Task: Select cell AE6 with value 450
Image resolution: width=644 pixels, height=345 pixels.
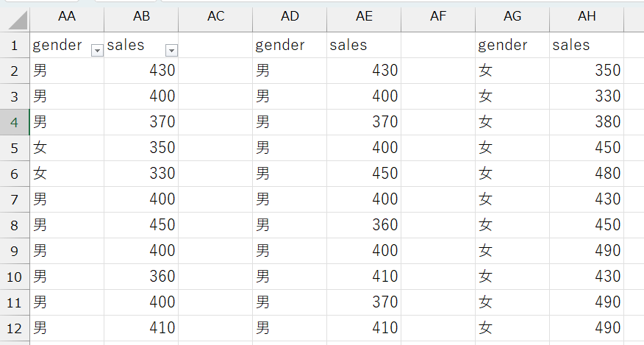Action: [364, 174]
